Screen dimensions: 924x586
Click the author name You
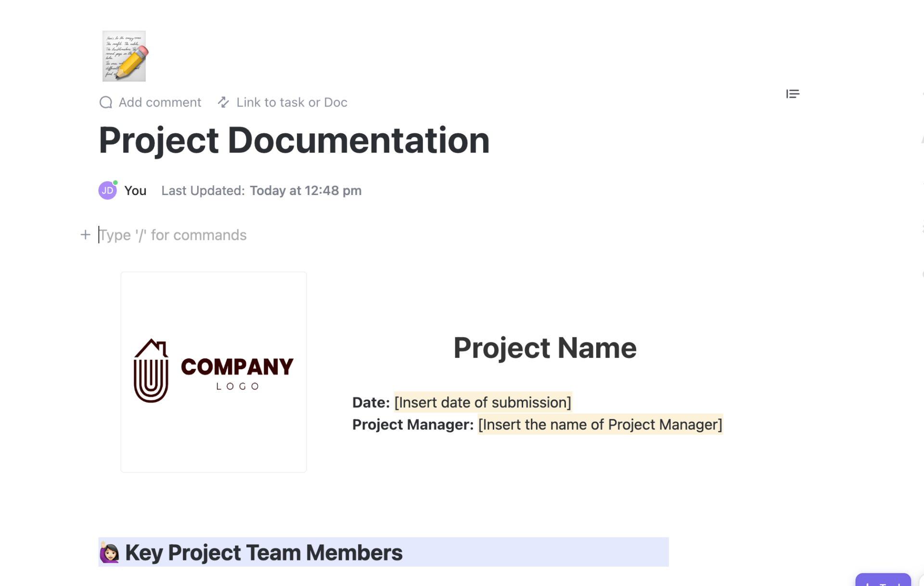(135, 191)
